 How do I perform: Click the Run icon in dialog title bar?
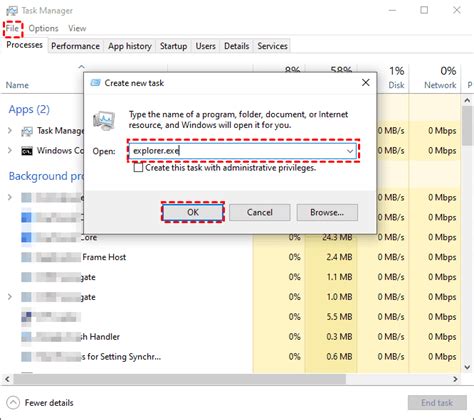coord(95,83)
